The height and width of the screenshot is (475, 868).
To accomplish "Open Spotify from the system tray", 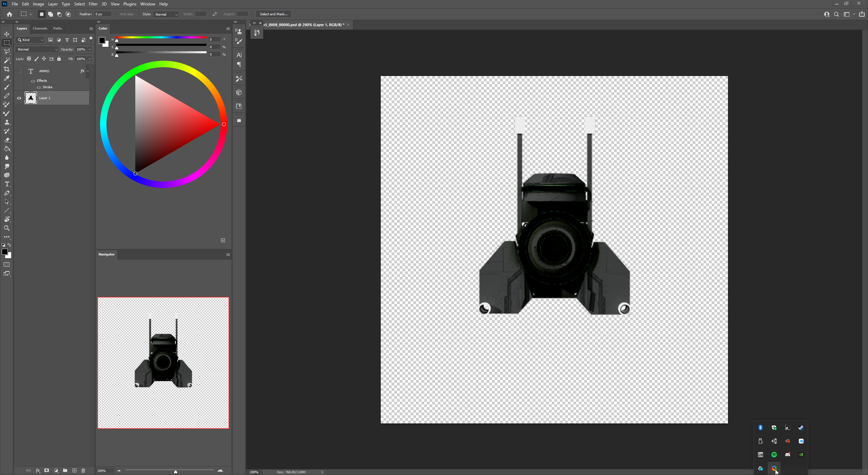I will pyautogui.click(x=774, y=455).
